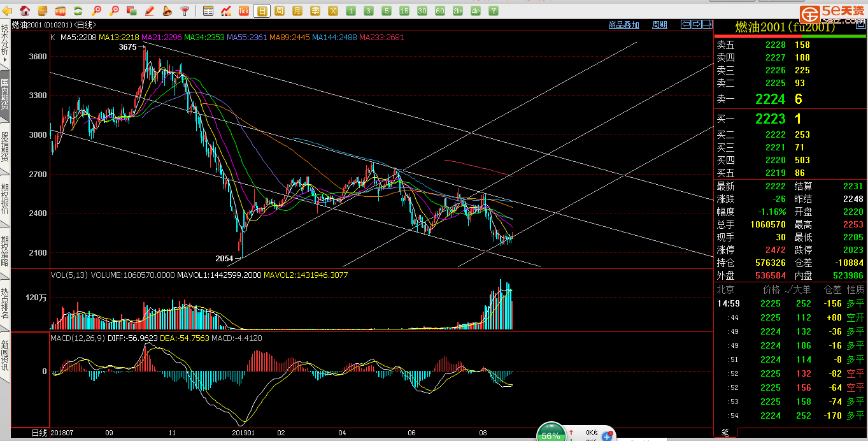Open the filter funnel icon
Viewport: 868px width, 441px height.
point(185,11)
